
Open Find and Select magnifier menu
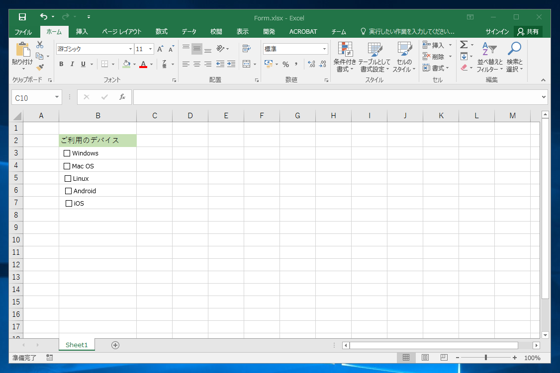coord(514,57)
